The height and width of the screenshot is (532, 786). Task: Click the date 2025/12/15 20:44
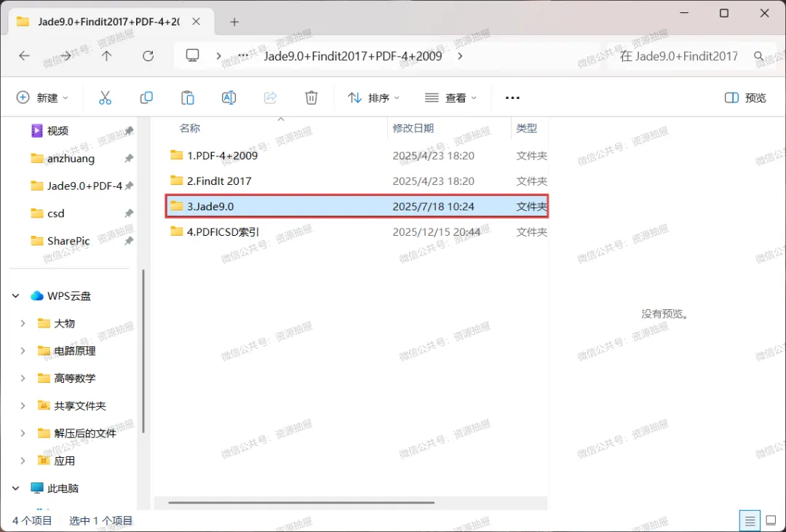(x=436, y=232)
